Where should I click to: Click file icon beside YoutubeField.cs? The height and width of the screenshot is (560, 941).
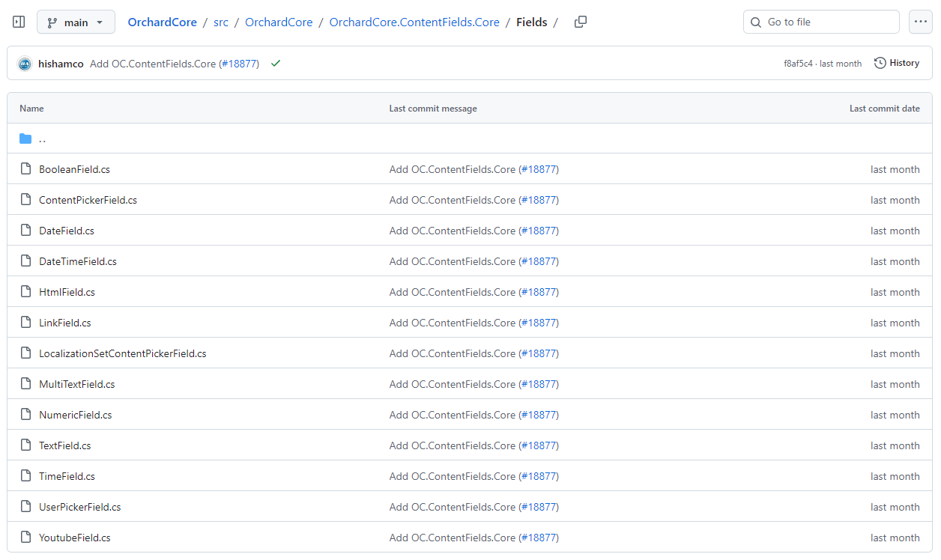tap(25, 538)
